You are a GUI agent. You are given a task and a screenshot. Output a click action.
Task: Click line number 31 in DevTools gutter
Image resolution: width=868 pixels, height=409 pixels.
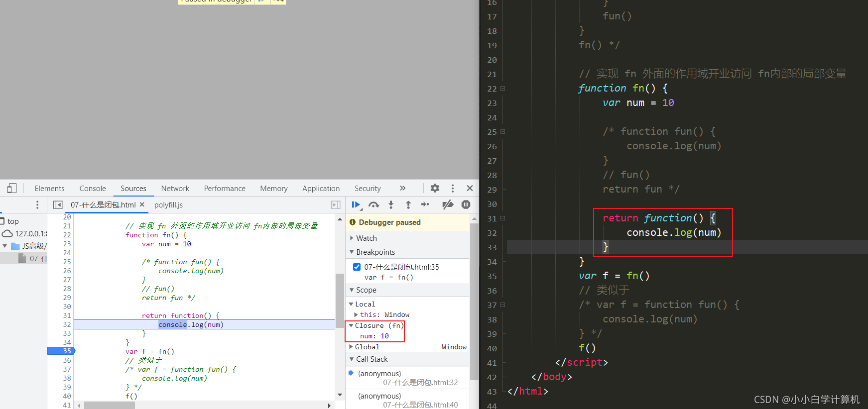[x=67, y=315]
